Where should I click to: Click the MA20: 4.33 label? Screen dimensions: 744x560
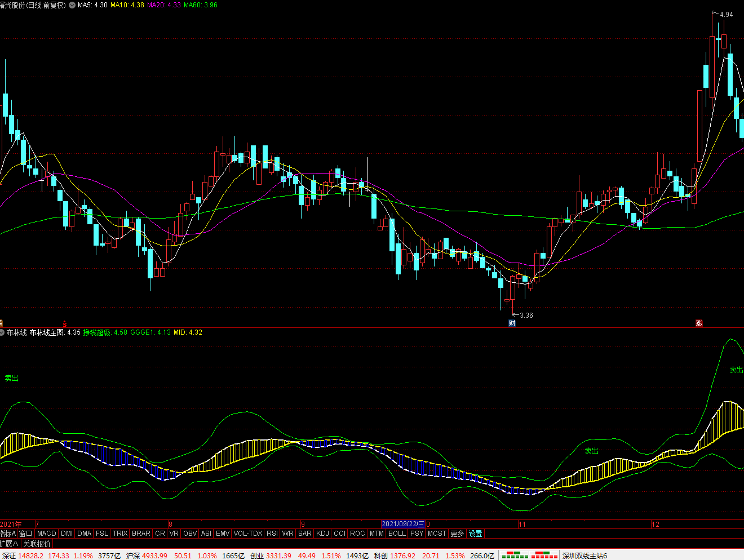tap(164, 5)
